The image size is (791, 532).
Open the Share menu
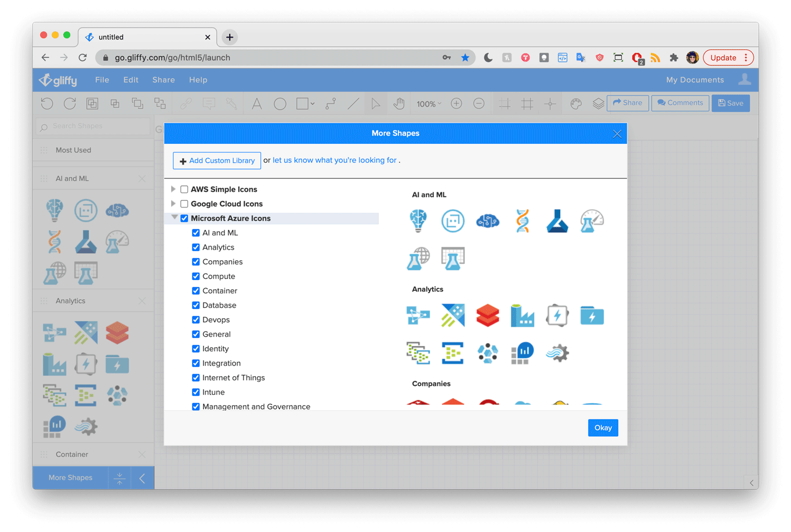pos(164,80)
